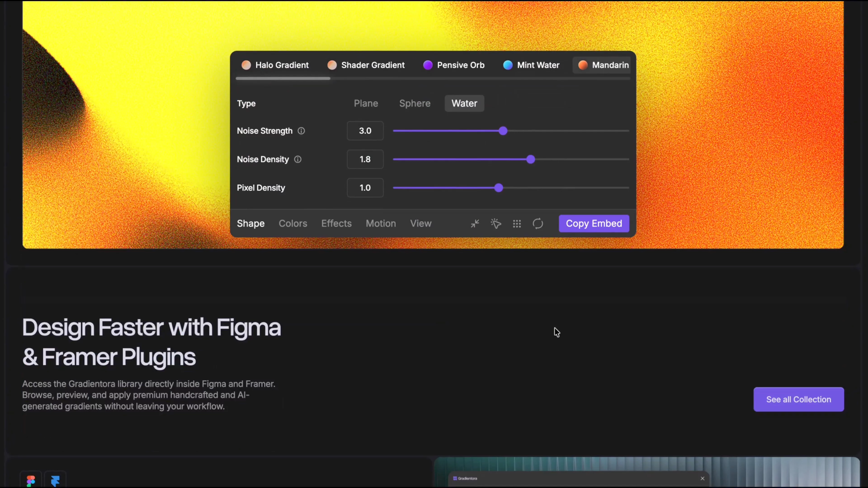Click the Noise Strength info icon
Image resolution: width=868 pixels, height=488 pixels.
[x=301, y=131]
